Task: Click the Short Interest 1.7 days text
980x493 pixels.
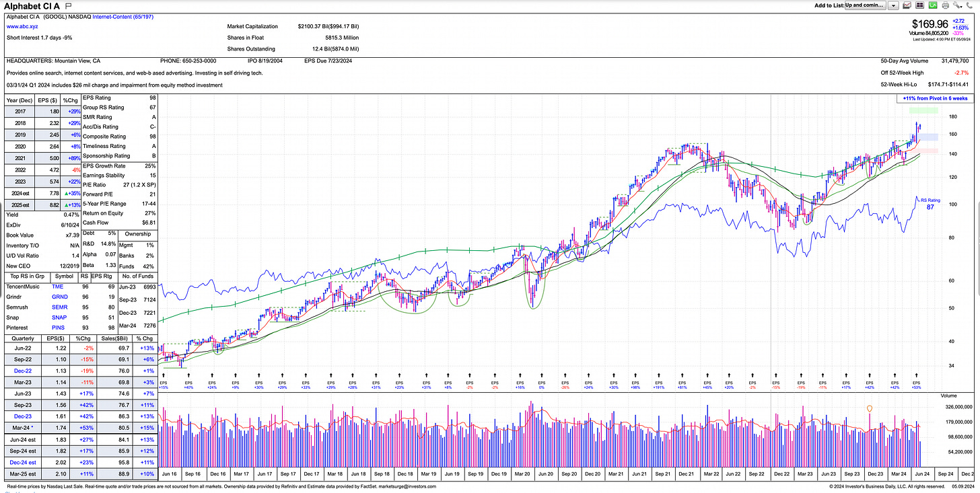Action: point(33,38)
